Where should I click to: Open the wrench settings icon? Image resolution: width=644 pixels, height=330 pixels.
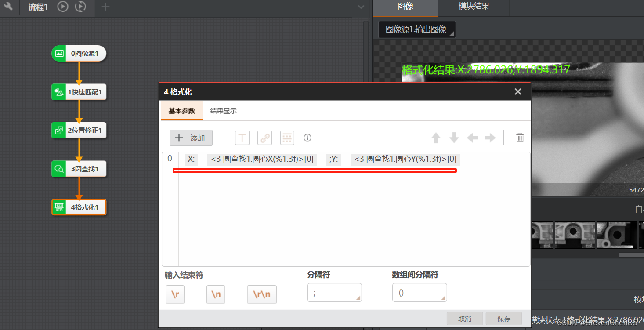click(8, 7)
